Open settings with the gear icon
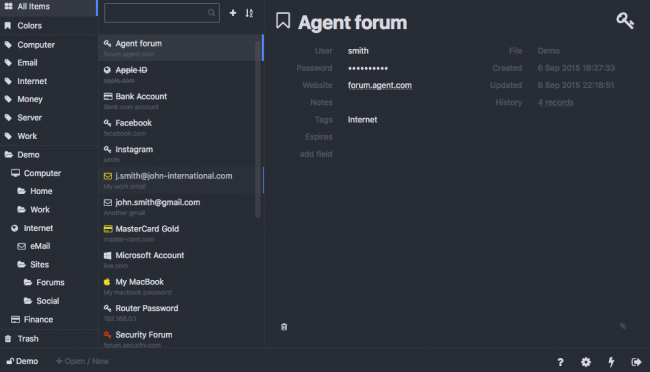650x372 pixels. 586,362
